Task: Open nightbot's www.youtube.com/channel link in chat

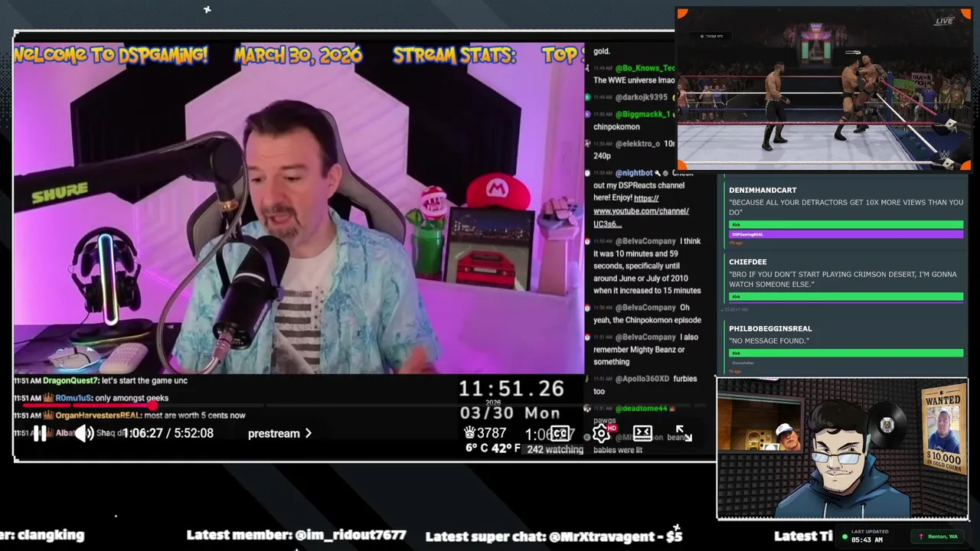Action: tap(641, 211)
